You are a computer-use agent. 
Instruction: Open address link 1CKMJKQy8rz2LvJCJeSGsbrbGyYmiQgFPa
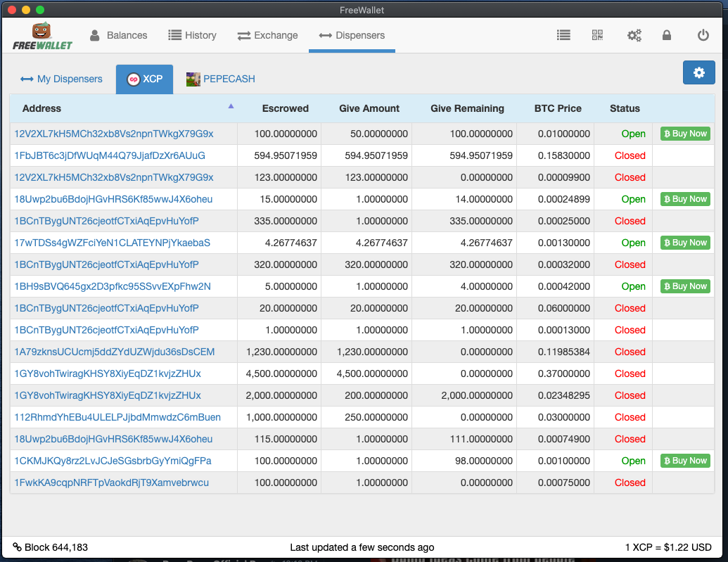click(x=113, y=461)
